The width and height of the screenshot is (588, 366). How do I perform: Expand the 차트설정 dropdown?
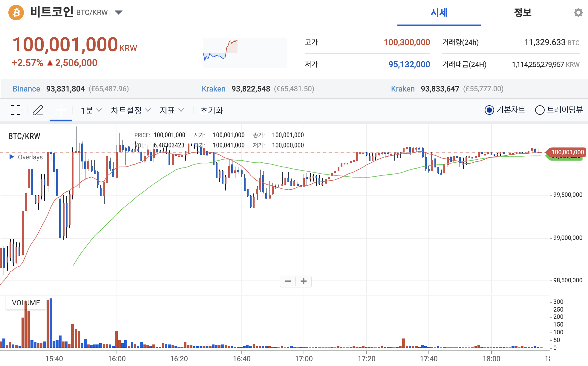[131, 110]
